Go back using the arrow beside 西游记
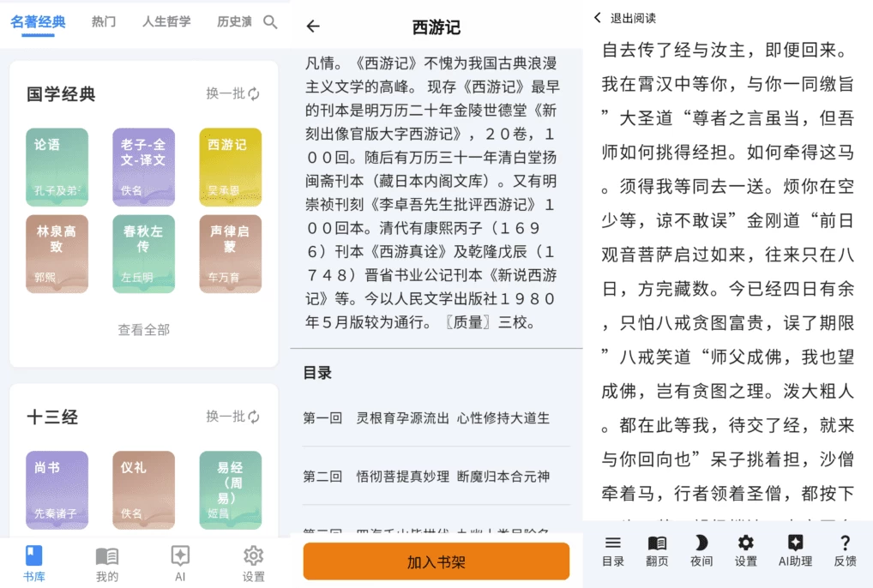The width and height of the screenshot is (873, 588). click(x=313, y=27)
